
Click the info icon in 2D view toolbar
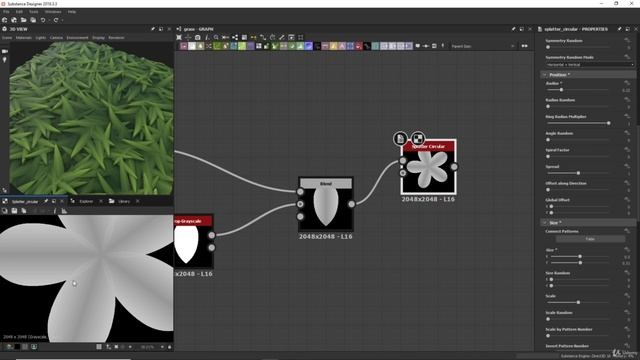55,211
